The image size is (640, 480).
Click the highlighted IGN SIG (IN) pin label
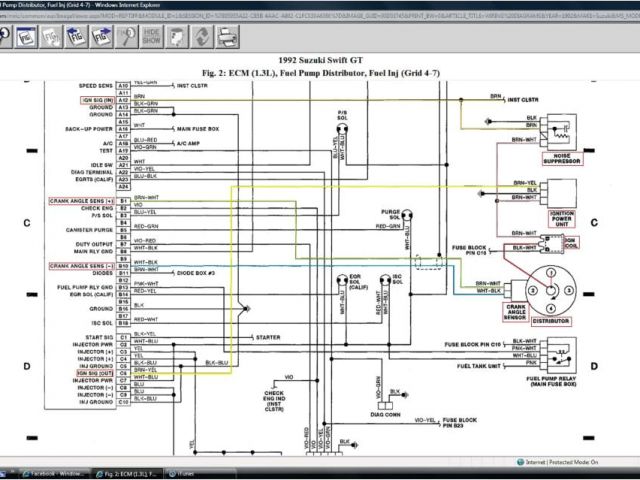tap(97, 100)
